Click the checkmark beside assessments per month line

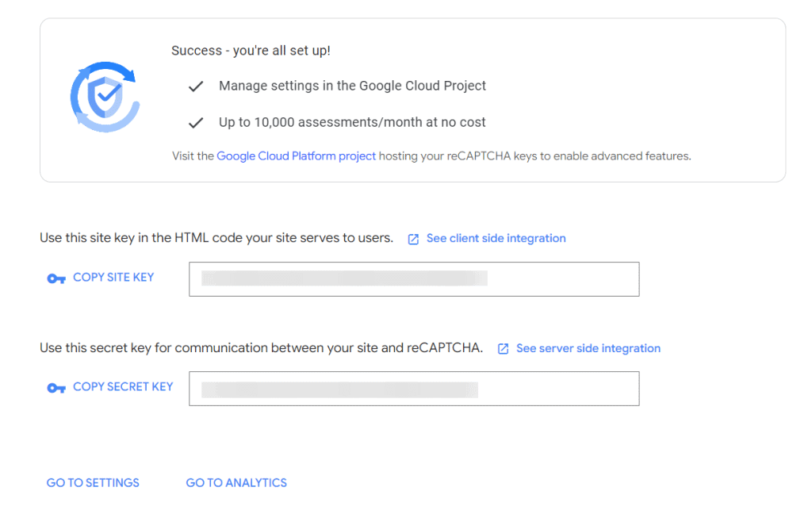tap(196, 122)
